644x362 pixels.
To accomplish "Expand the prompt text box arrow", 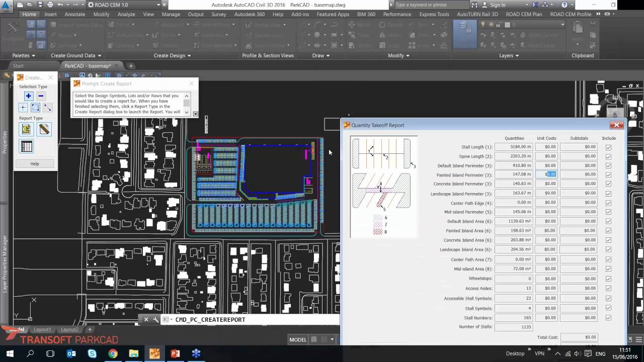I will [195, 114].
